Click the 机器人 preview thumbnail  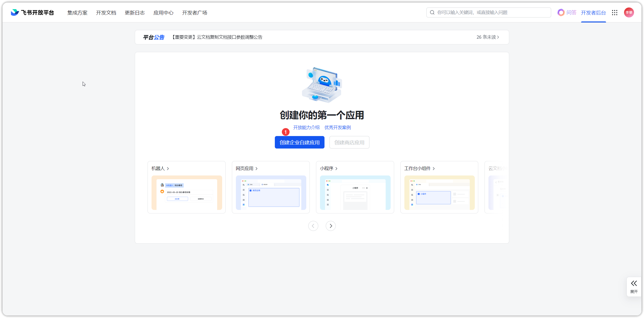point(187,192)
